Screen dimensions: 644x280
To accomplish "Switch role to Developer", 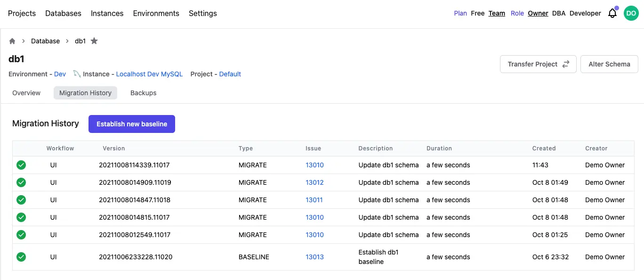I will (585, 13).
